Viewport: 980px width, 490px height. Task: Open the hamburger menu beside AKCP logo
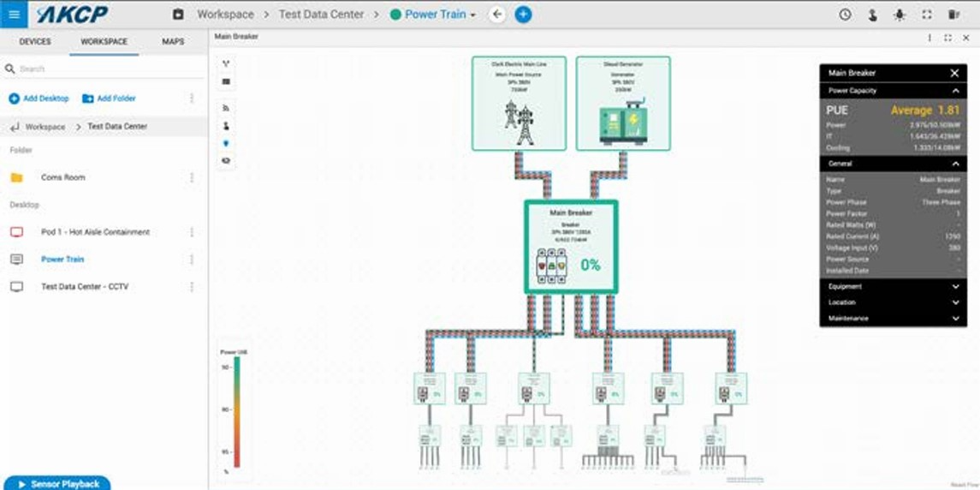coord(14,14)
